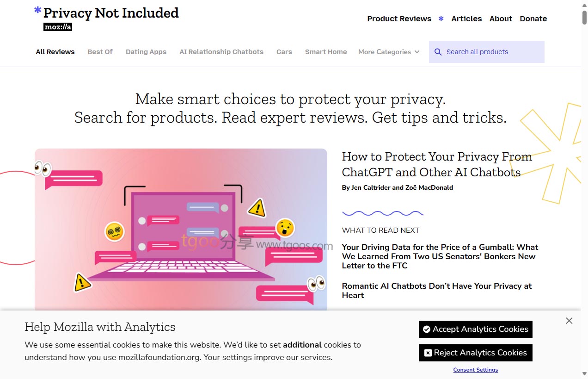The width and height of the screenshot is (588, 379).
Task: Open the Smart Home category
Action: [x=326, y=52]
